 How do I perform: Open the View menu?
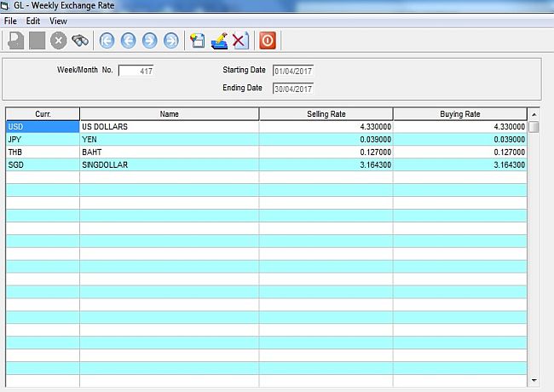coord(58,20)
